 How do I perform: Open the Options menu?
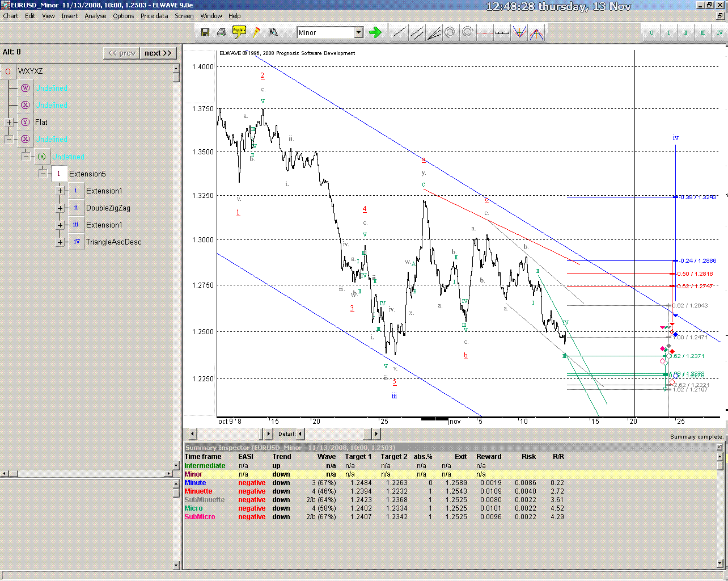pyautogui.click(x=123, y=16)
